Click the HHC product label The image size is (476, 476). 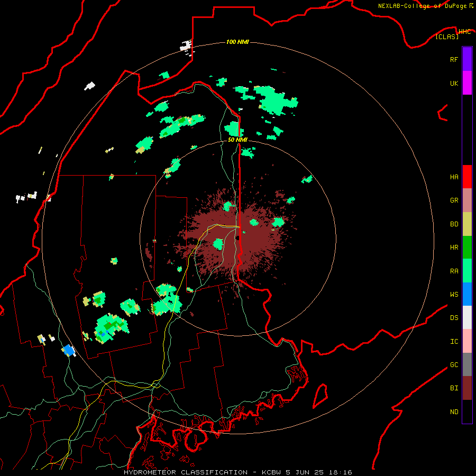[x=464, y=32]
